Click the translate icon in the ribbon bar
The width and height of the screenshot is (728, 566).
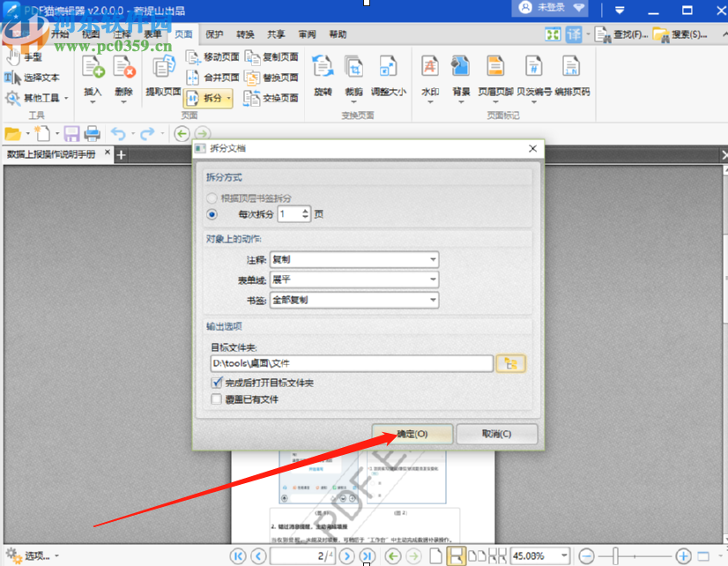(574, 34)
